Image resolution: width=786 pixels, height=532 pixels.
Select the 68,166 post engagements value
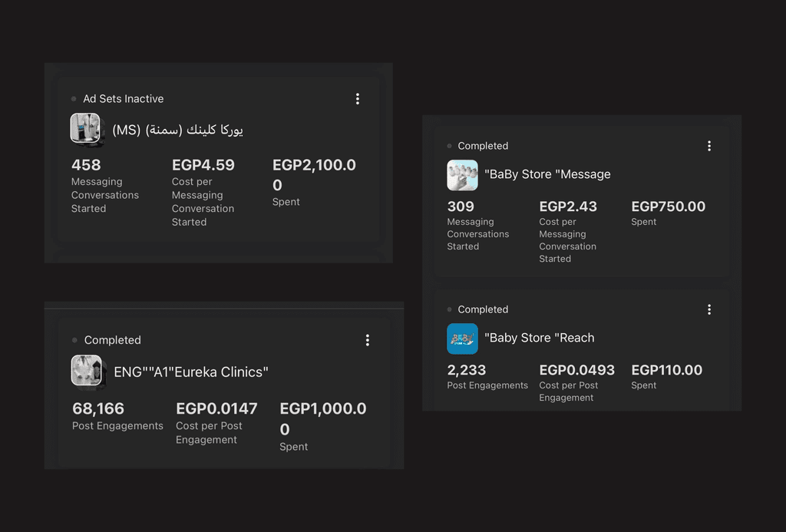point(98,408)
